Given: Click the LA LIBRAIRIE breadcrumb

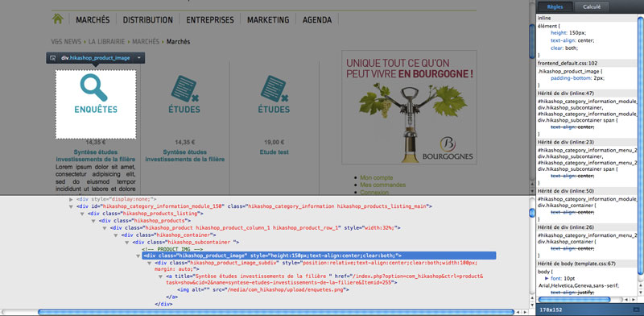Looking at the screenshot, I should [x=106, y=42].
